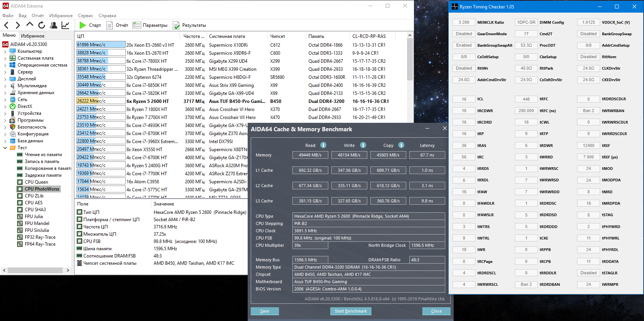The height and width of the screenshot is (321, 644).
Task: Click the tCL value field in Ryzen Timing Checker
Action: coord(464,99)
